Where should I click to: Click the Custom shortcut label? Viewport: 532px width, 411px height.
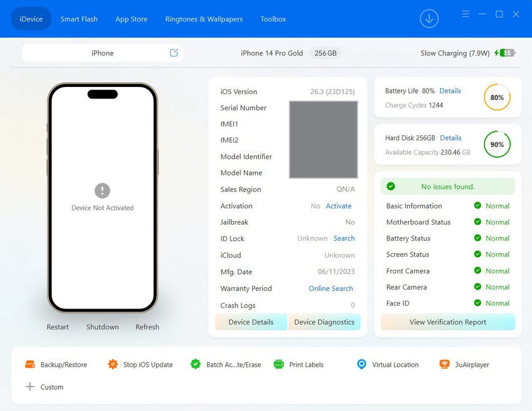coord(52,387)
